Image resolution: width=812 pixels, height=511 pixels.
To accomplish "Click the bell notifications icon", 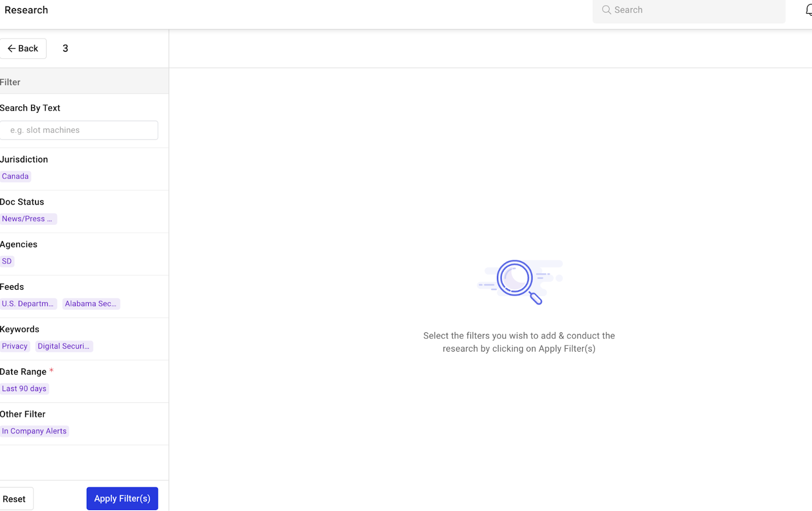I will 808,10.
